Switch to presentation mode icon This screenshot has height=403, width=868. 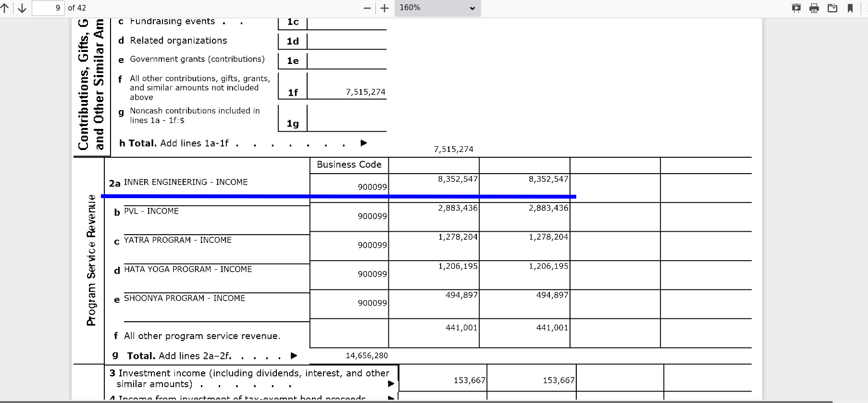[x=796, y=8]
